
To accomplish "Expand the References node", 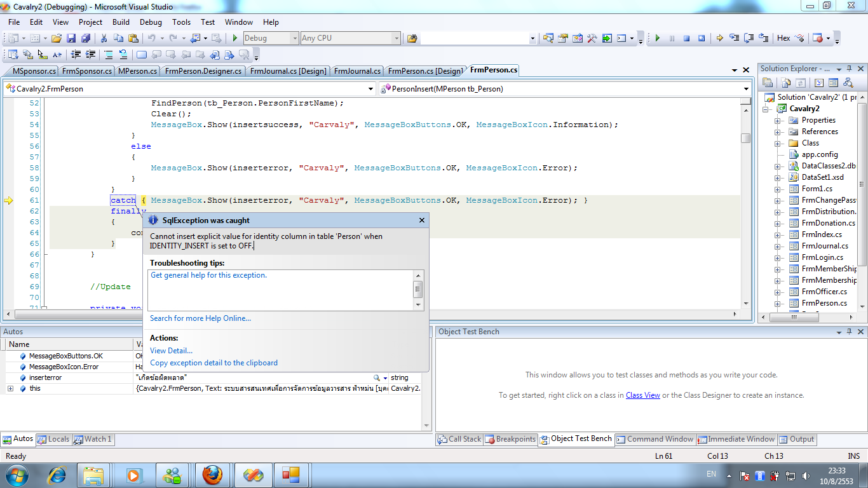I will coord(777,132).
